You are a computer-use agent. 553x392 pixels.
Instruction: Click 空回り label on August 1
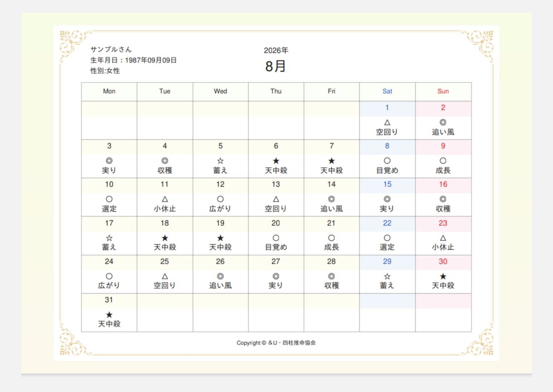[387, 132]
